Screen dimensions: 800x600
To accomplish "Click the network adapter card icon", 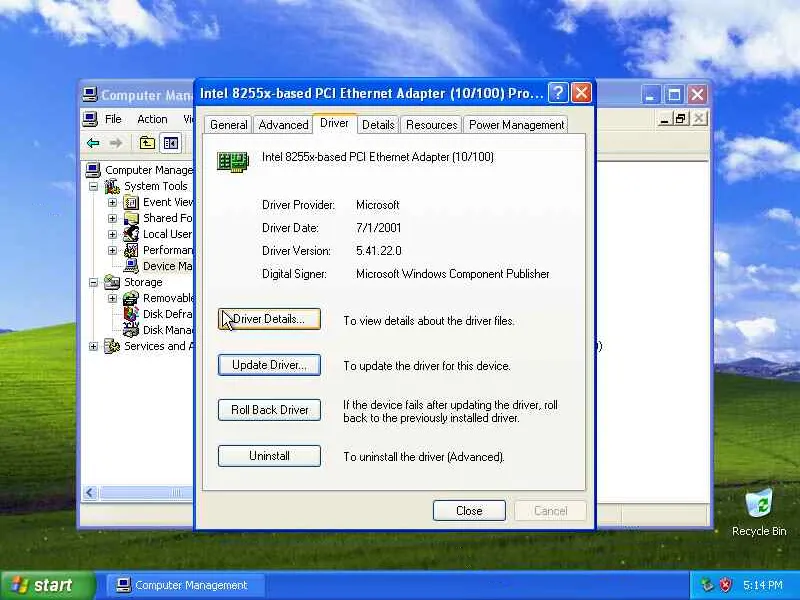I will (233, 162).
